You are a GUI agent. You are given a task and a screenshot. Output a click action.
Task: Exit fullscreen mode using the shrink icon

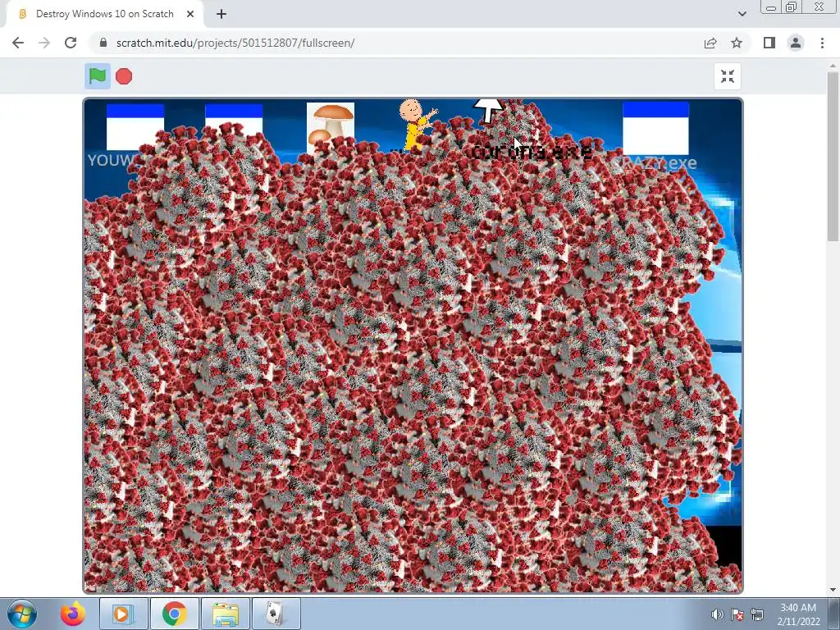point(728,76)
